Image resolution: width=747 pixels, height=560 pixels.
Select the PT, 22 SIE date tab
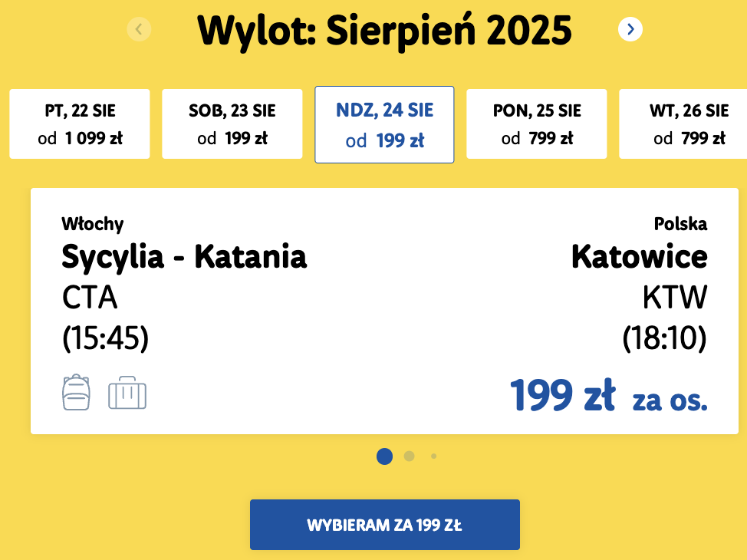point(80,124)
